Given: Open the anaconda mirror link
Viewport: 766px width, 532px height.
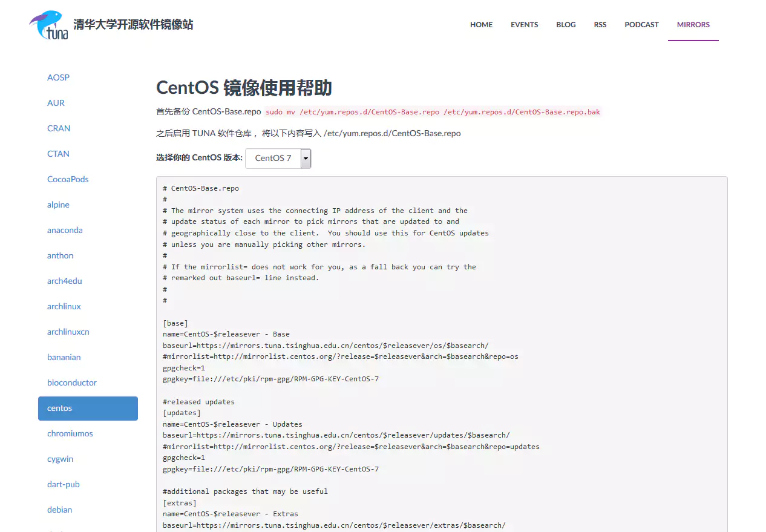Looking at the screenshot, I should coord(65,230).
